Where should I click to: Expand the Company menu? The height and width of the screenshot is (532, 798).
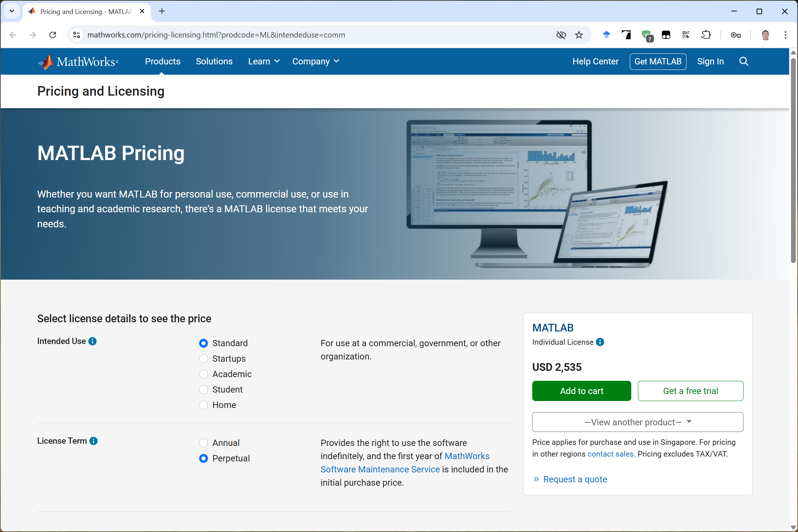point(316,61)
